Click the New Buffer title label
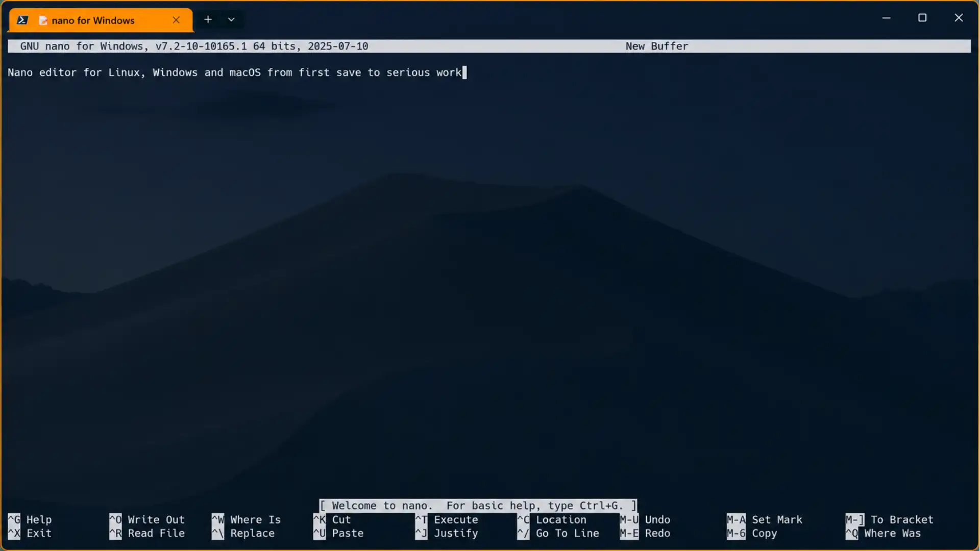 (657, 46)
